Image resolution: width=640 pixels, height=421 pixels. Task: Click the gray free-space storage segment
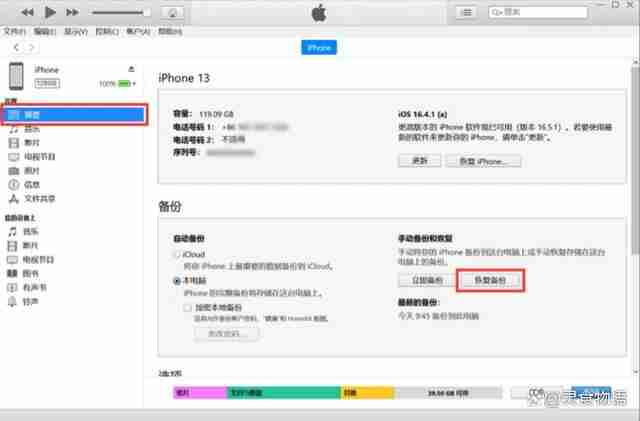click(449, 393)
